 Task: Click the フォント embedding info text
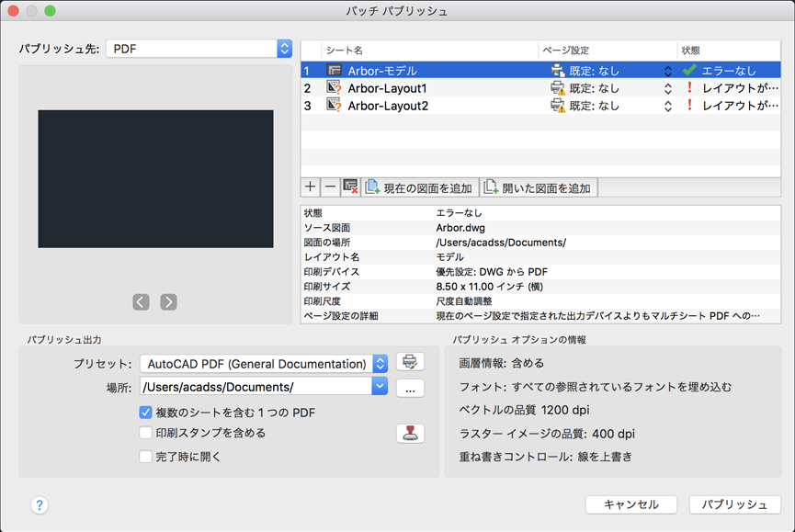pyautogui.click(x=596, y=387)
